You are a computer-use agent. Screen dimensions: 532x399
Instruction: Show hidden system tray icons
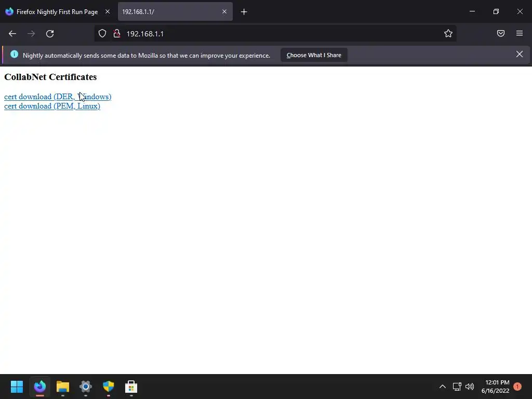tap(443, 387)
